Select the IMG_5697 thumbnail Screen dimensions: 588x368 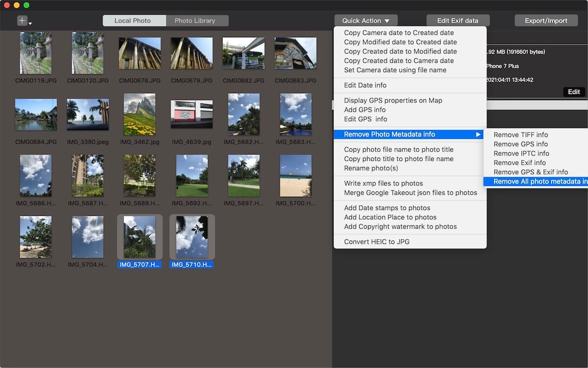(244, 176)
